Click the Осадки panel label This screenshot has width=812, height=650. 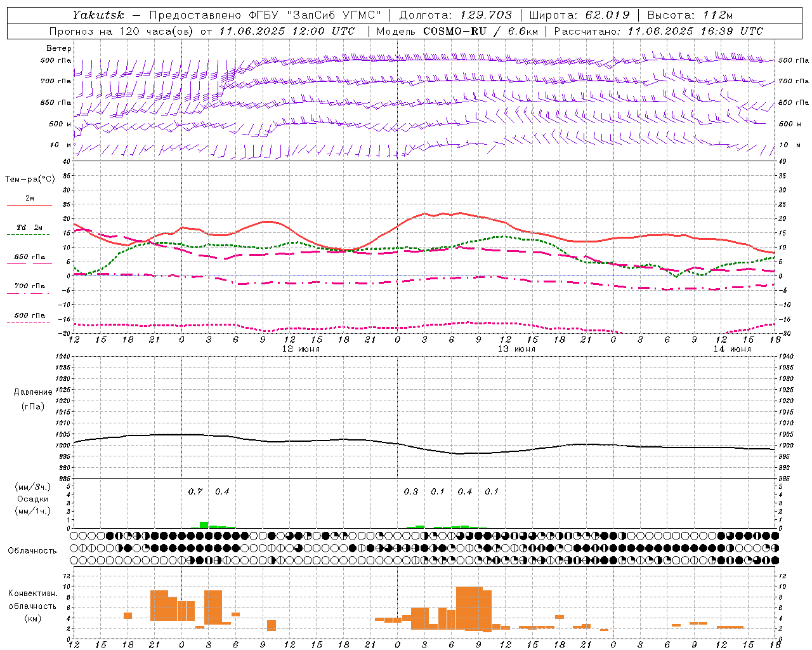pyautogui.click(x=32, y=499)
